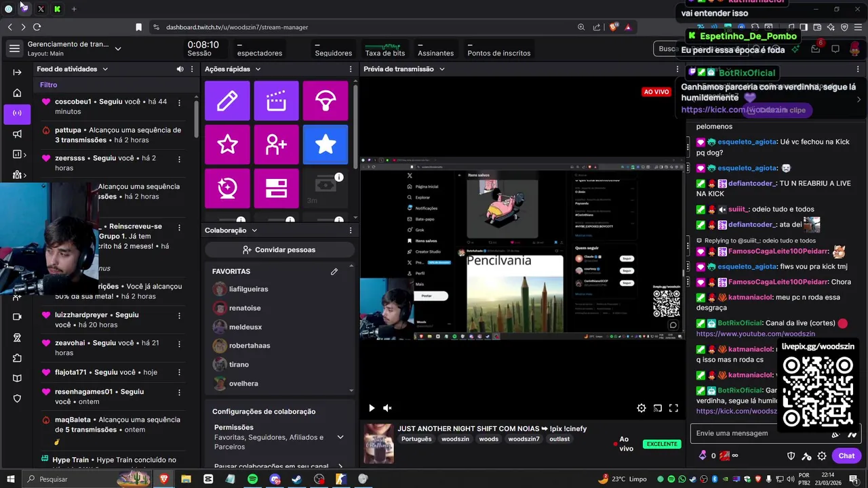Open Ações rápidas options menu
This screenshot has height=488, width=868.
351,69
